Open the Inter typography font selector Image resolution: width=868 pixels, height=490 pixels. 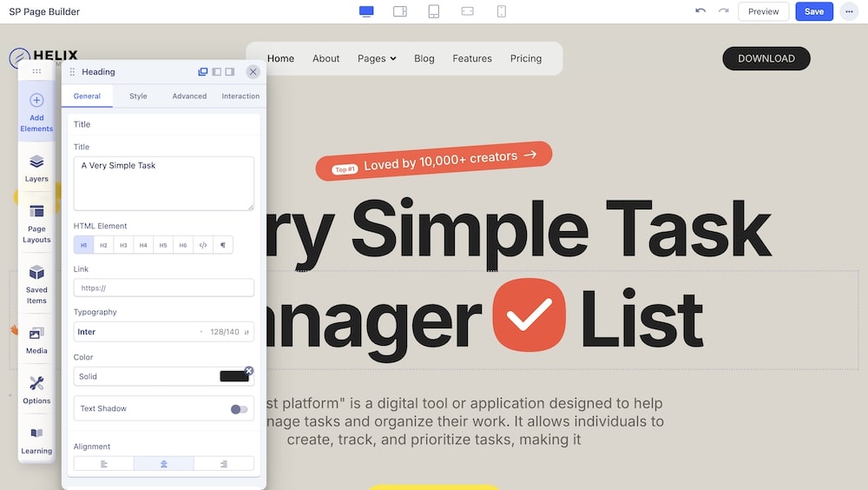point(135,332)
